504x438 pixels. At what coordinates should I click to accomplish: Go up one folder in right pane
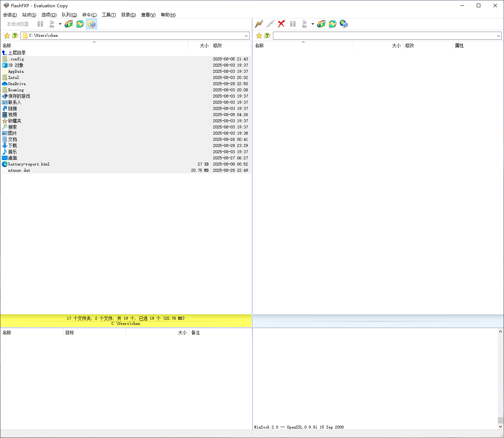(x=267, y=36)
